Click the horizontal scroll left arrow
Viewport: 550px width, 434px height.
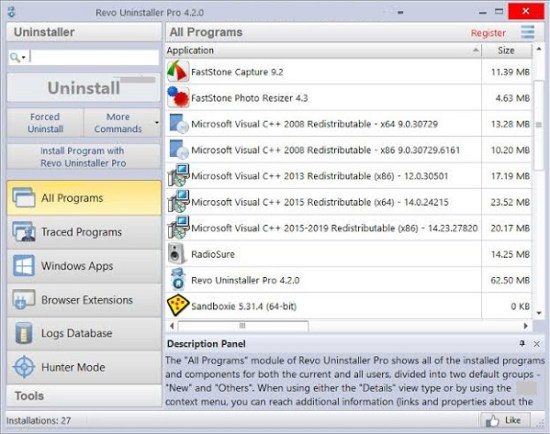[172, 326]
